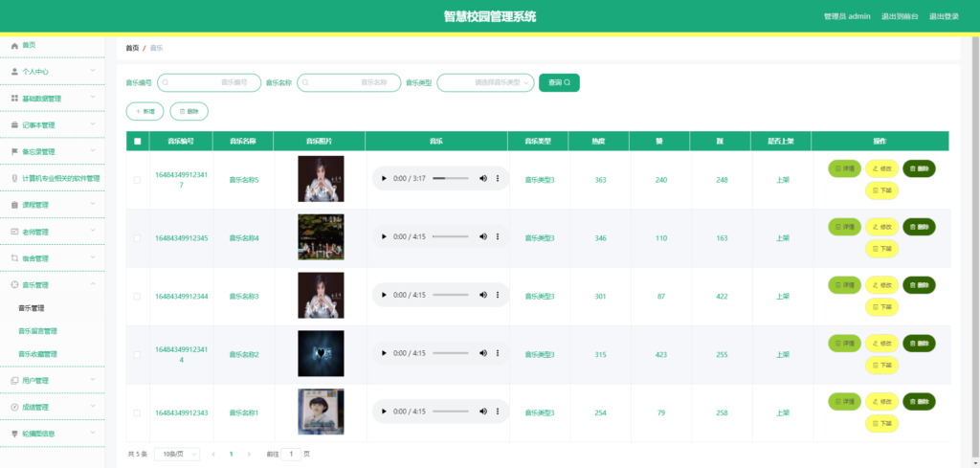Open more options for 音乐名称5 audio player
The image size is (980, 468).
pyautogui.click(x=498, y=179)
